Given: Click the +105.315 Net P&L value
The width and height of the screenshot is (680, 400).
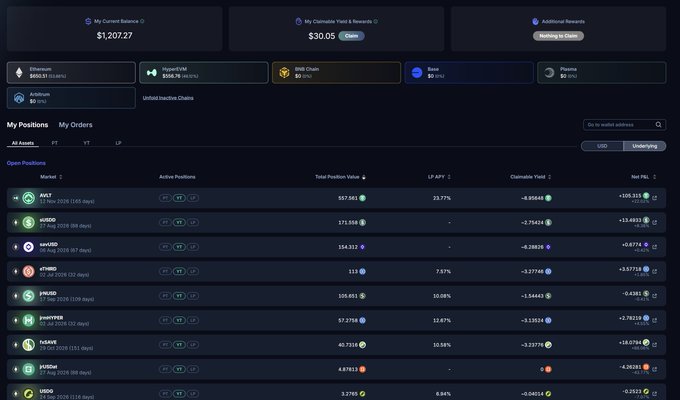Looking at the screenshot, I should pos(630,196).
